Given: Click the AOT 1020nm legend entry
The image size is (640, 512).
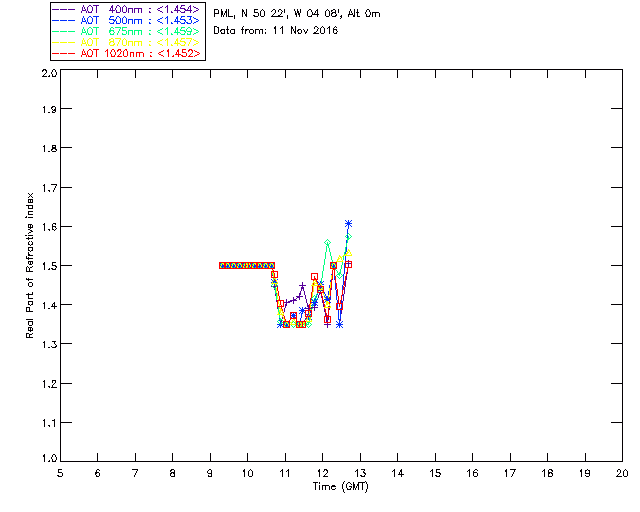Looking at the screenshot, I should [127, 53].
